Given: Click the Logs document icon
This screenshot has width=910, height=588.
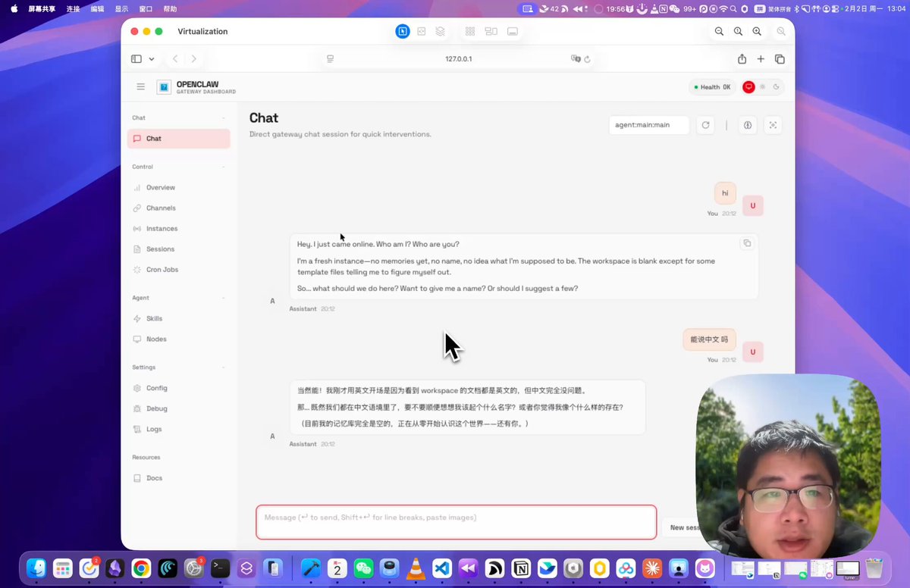Looking at the screenshot, I should (x=137, y=429).
